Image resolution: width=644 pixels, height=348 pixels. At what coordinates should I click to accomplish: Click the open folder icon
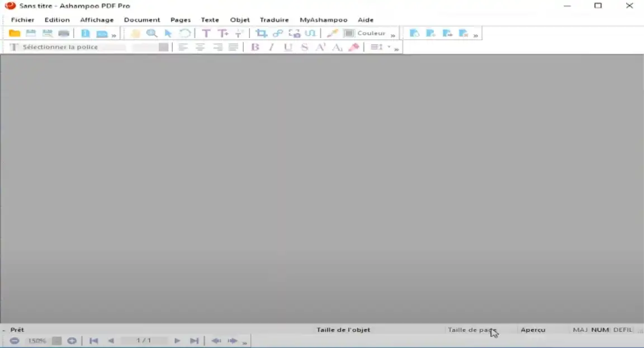tap(15, 34)
